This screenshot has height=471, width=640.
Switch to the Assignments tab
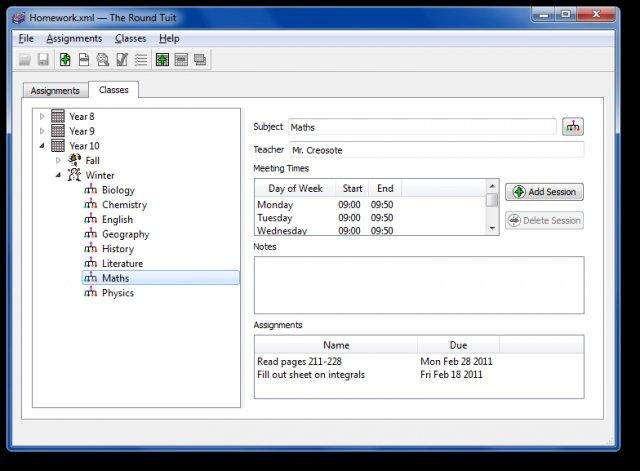click(55, 91)
